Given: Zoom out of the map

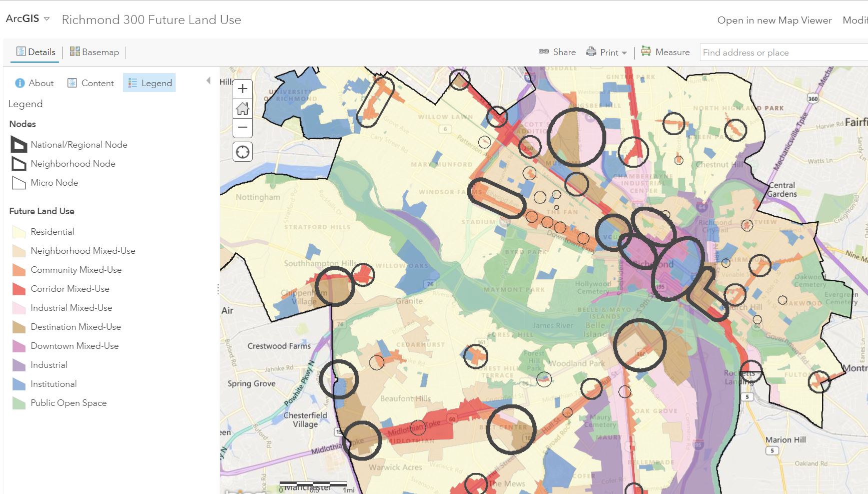Looking at the screenshot, I should 243,128.
